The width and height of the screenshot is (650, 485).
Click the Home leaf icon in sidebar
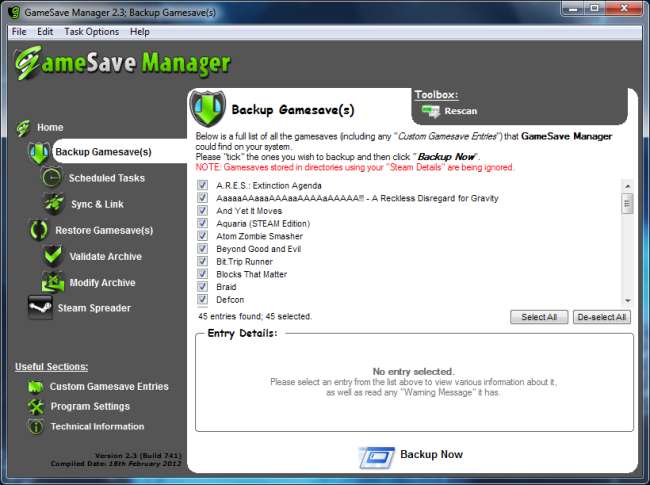coord(24,128)
